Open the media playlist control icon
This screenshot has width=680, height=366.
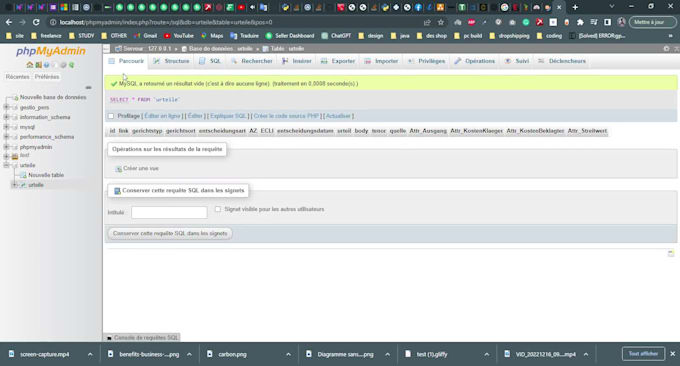[594, 22]
